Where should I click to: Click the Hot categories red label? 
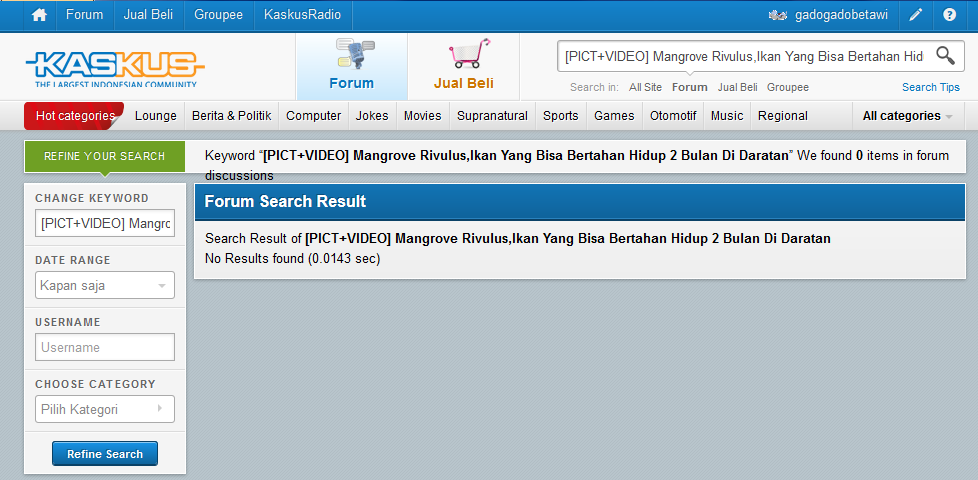click(74, 116)
